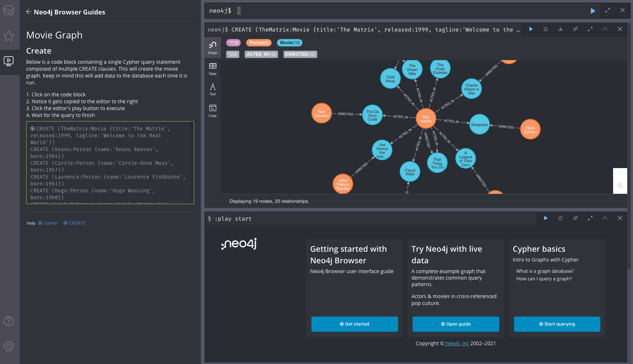The width and height of the screenshot is (633, 364).
Task: Select the ACTED_IN(10) relationship label
Action: click(261, 54)
